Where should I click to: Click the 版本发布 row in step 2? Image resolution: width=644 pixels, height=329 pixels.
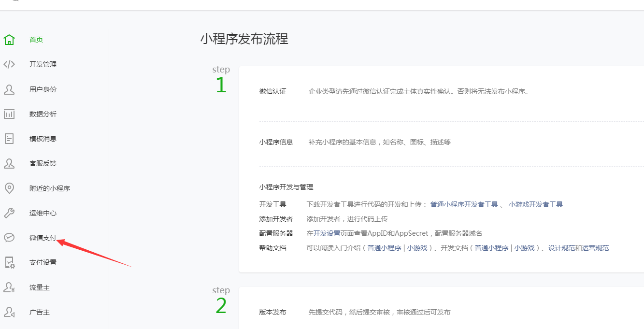click(272, 312)
